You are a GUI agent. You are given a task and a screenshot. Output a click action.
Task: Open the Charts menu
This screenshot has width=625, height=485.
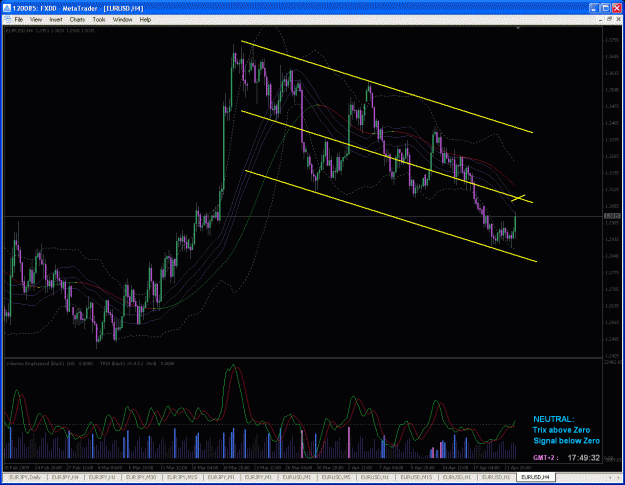pos(77,20)
